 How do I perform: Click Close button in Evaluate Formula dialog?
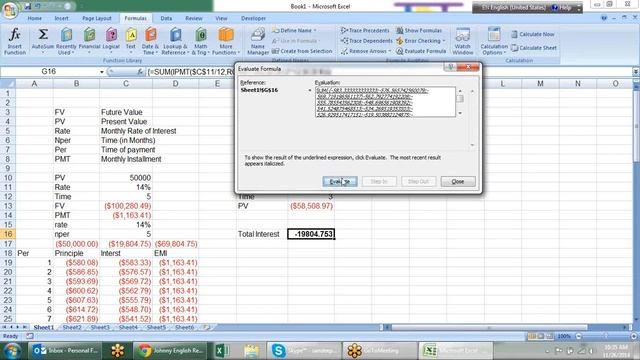(458, 182)
